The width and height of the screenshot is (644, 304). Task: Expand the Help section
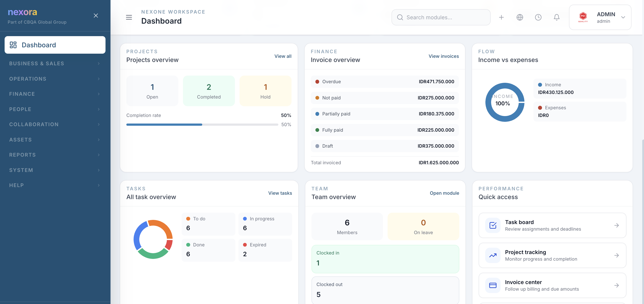(55, 185)
